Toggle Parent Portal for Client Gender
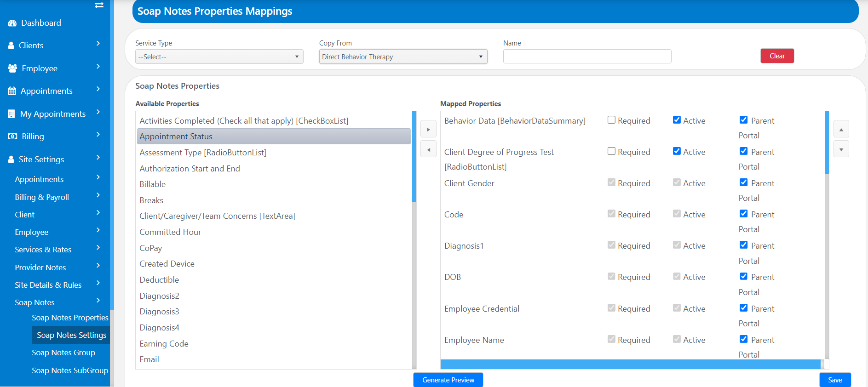Image resolution: width=868 pixels, height=387 pixels. tap(743, 182)
